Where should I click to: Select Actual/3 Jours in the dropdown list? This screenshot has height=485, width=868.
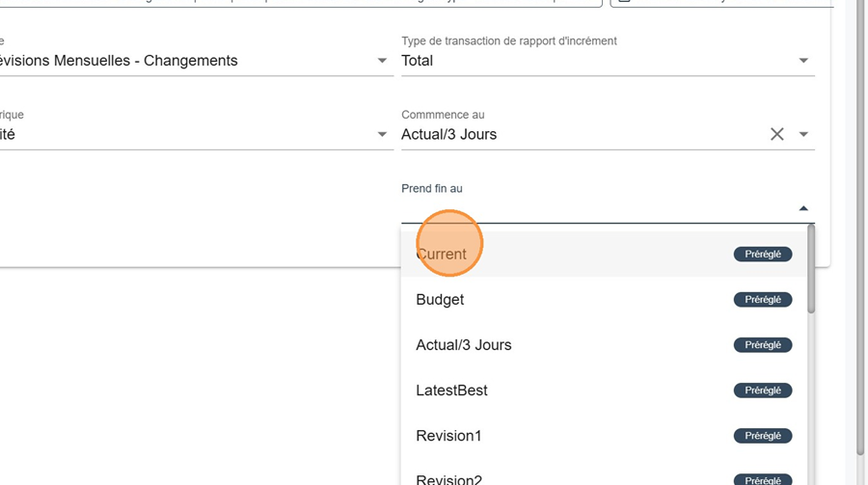tap(464, 345)
